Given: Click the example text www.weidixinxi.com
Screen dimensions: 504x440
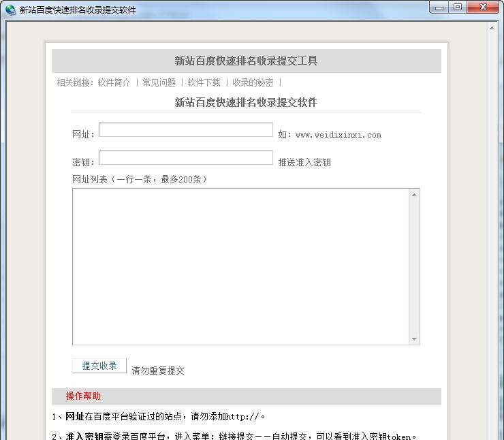Looking at the screenshot, I should [x=338, y=135].
